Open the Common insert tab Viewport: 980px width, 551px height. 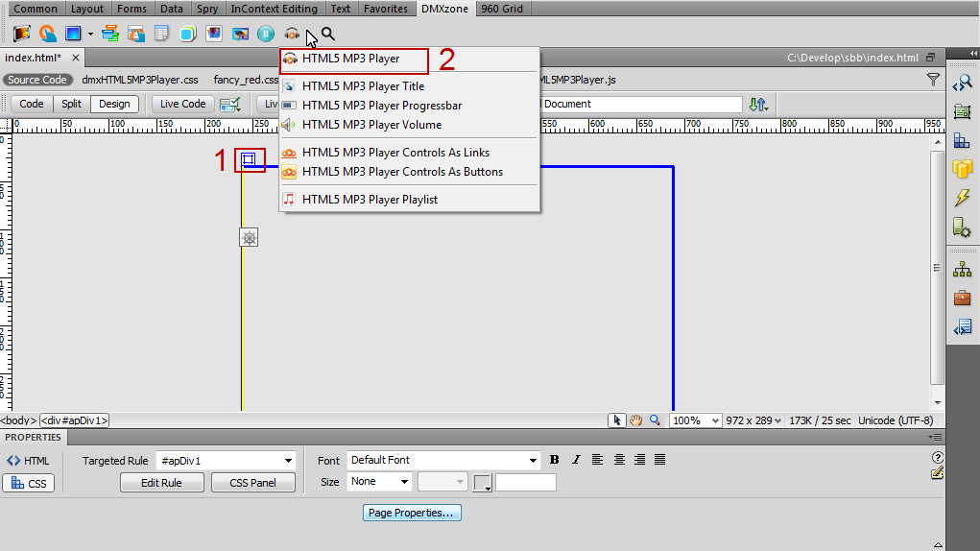36,9
